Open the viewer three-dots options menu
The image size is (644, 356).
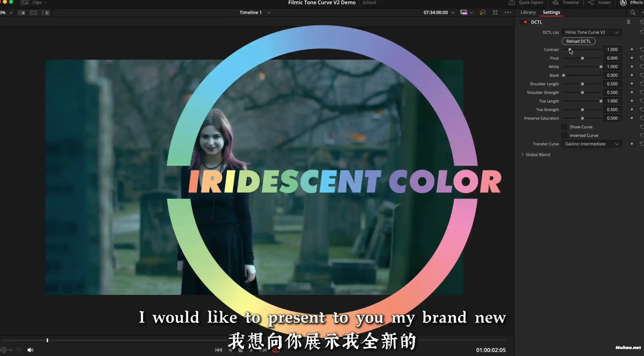(x=507, y=13)
